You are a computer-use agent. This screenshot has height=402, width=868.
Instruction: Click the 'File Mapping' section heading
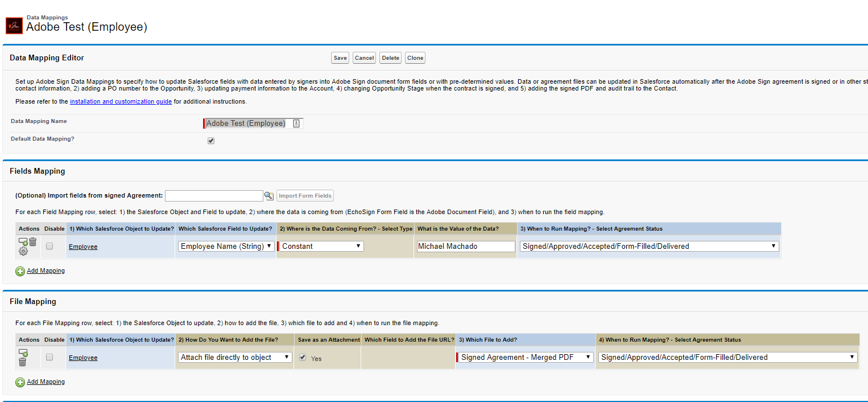[x=33, y=301]
